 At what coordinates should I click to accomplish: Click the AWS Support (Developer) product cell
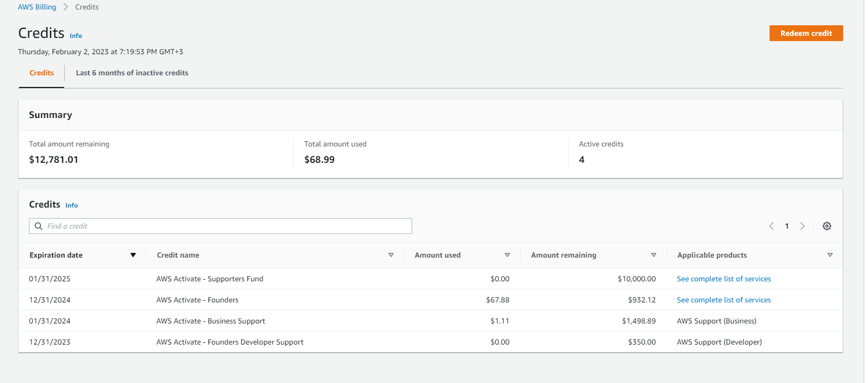click(720, 342)
